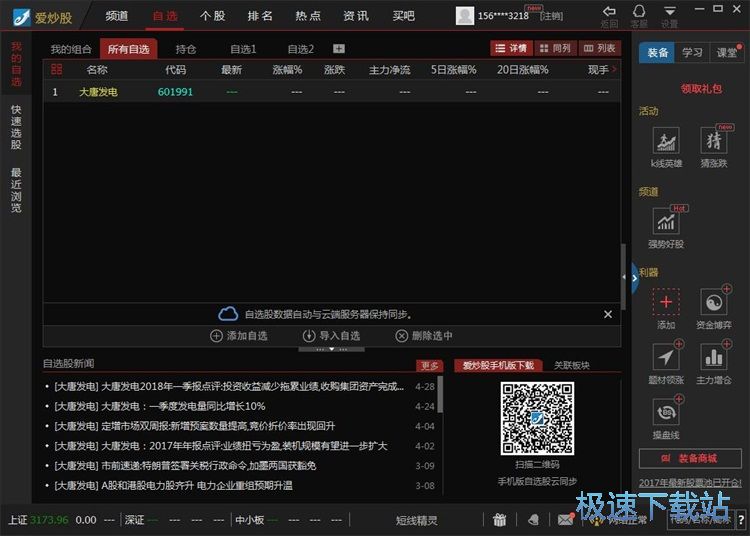Click the column settings grid icon

point(56,70)
